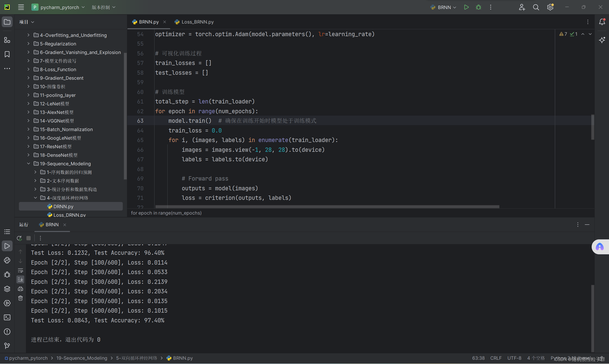Viewport: 609px width, 364px height.
Task: Open the Git version control tool window
Action: pos(7,346)
